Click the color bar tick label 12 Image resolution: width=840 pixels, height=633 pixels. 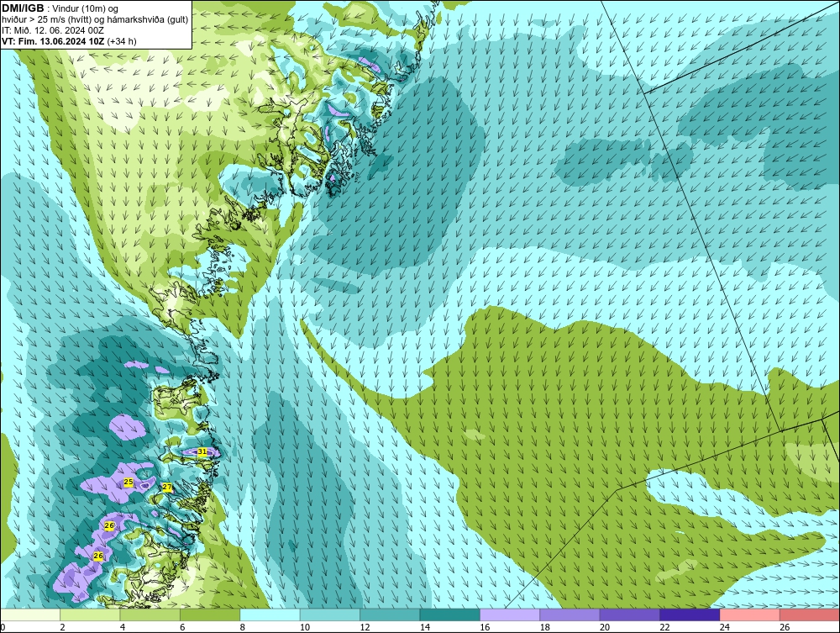(x=365, y=627)
